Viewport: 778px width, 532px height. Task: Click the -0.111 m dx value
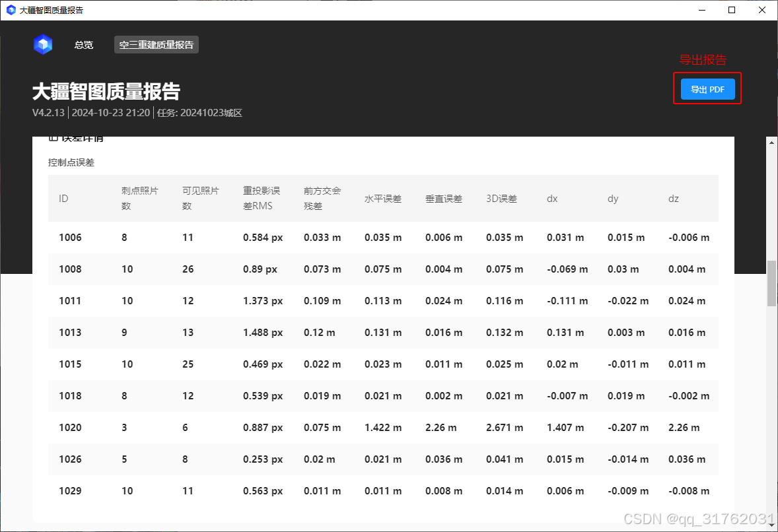point(567,301)
